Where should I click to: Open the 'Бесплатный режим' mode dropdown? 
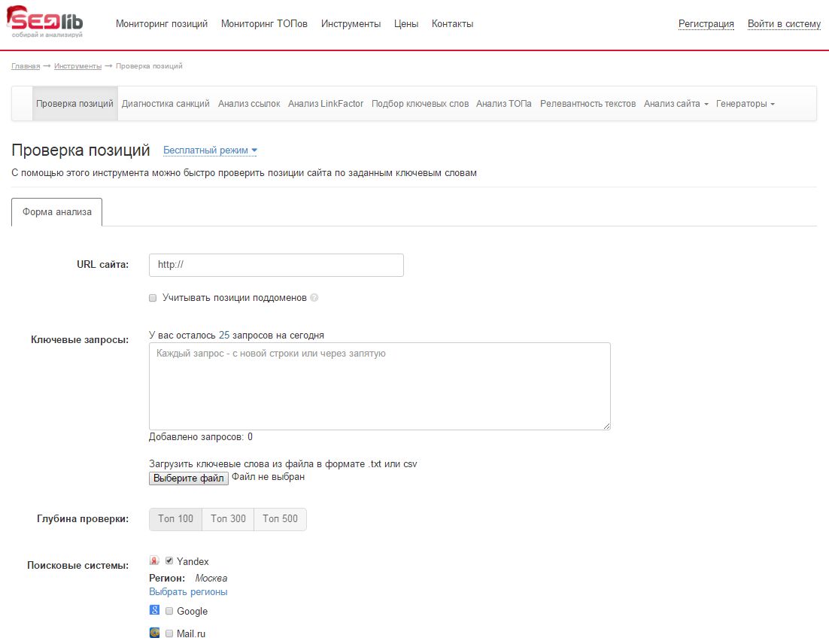pyautogui.click(x=210, y=150)
